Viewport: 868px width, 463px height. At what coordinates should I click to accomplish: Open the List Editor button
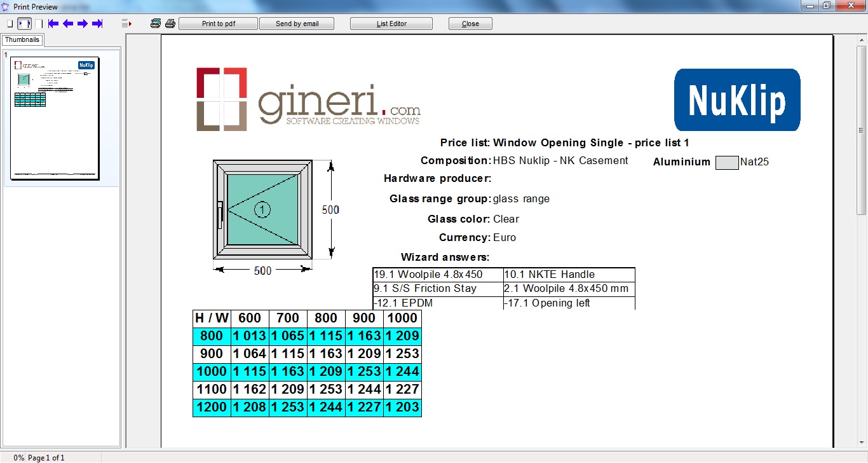pos(391,24)
